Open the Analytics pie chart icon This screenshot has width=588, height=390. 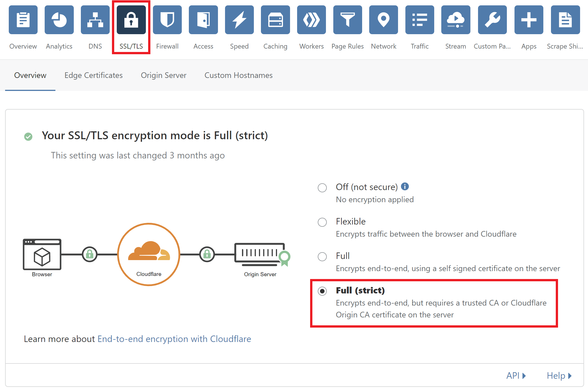59,20
